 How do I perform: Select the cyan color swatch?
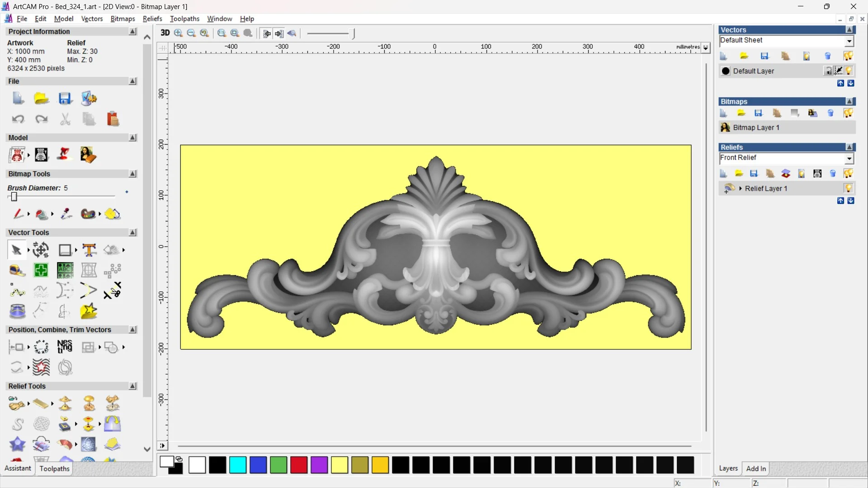click(238, 465)
